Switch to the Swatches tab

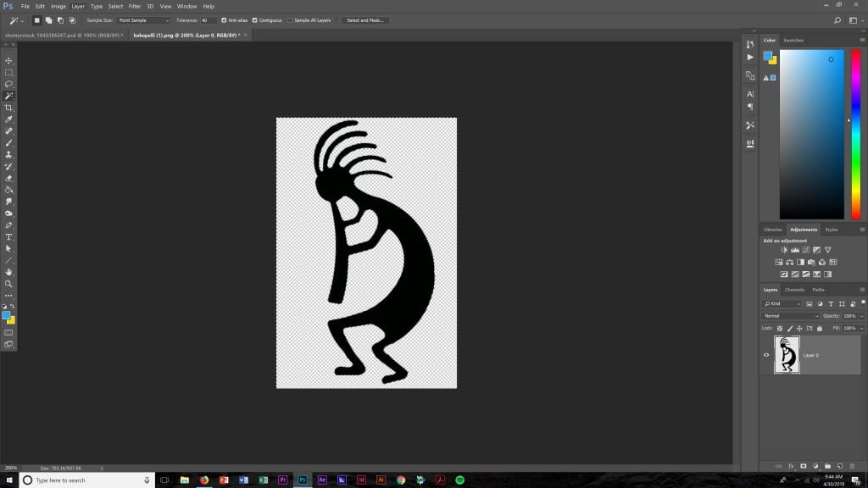pos(793,40)
